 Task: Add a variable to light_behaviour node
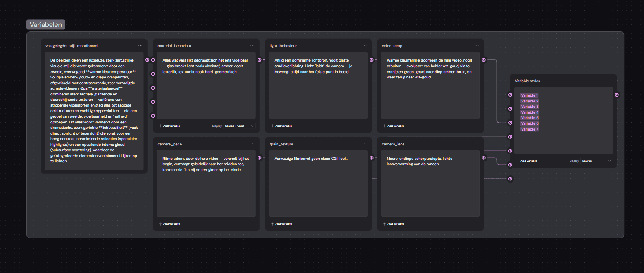coord(281,126)
